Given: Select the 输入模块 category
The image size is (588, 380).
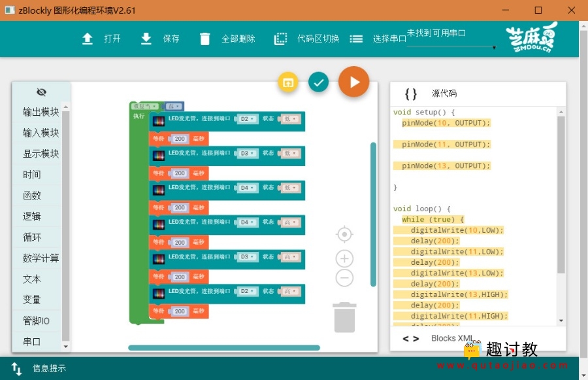Looking at the screenshot, I should point(41,133).
